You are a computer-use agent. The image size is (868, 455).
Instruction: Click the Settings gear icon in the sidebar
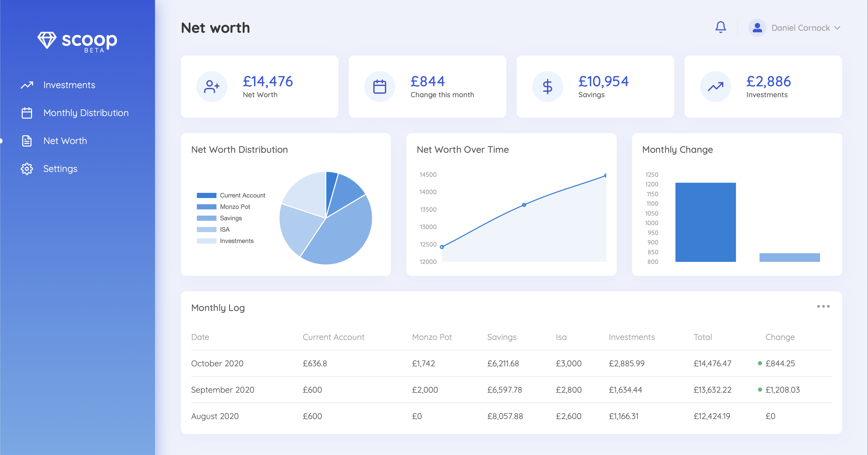(27, 169)
